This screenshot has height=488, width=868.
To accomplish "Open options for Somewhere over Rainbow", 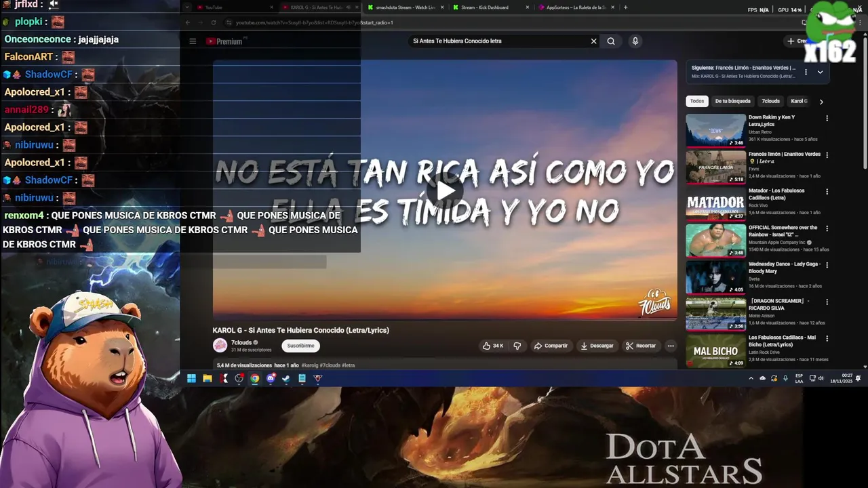I will click(x=827, y=228).
